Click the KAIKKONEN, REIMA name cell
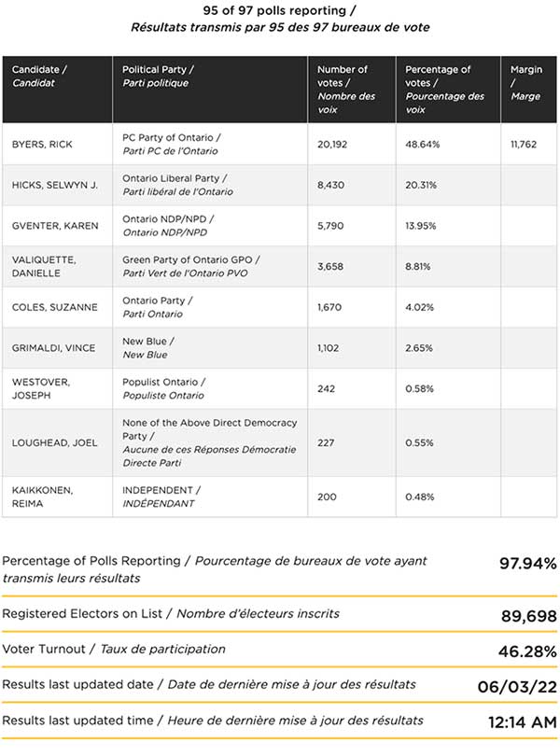 (x=57, y=497)
